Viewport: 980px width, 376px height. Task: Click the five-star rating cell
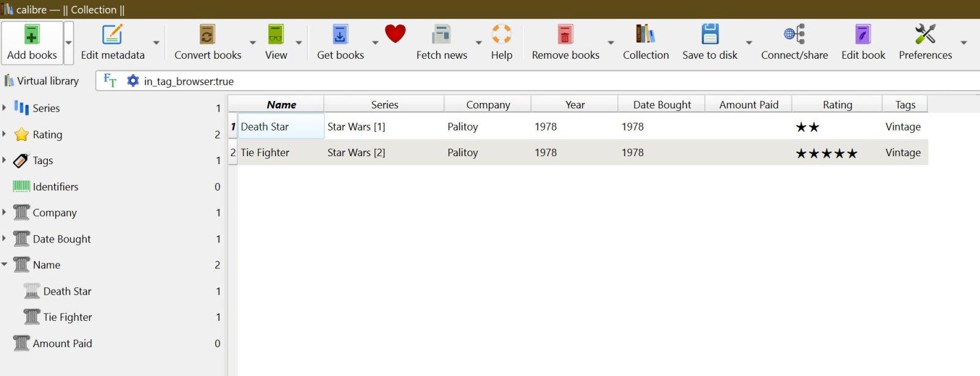click(x=837, y=152)
